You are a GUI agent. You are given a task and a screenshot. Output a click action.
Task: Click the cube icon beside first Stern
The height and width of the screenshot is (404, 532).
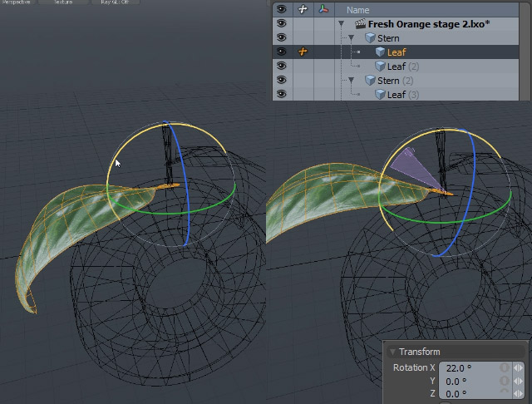pyautogui.click(x=370, y=38)
